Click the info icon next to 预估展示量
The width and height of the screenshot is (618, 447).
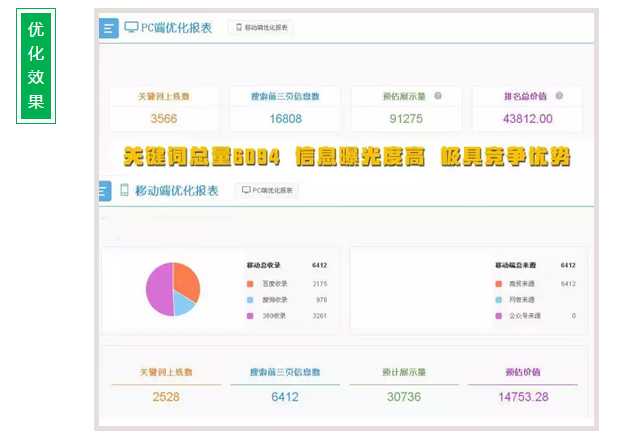pyautogui.click(x=438, y=96)
